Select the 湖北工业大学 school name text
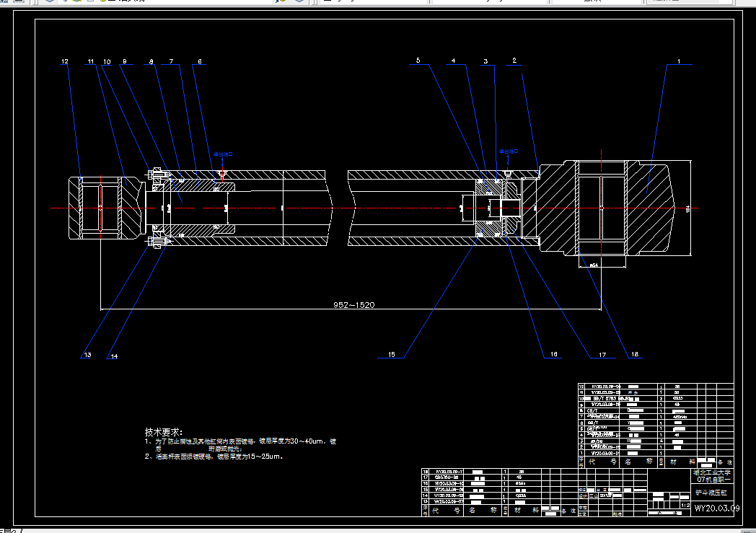The width and height of the screenshot is (756, 533). tap(712, 472)
